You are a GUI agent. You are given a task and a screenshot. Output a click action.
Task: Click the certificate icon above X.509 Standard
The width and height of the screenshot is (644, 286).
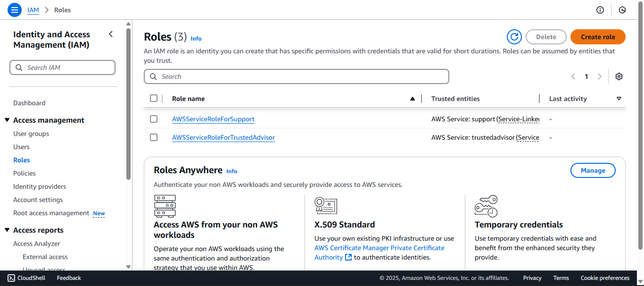click(x=326, y=206)
